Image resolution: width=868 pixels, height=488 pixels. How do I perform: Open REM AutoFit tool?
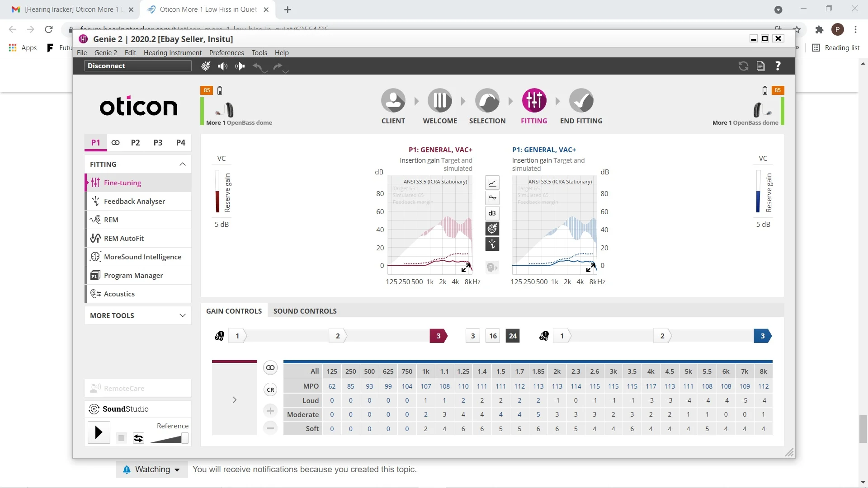138,239
